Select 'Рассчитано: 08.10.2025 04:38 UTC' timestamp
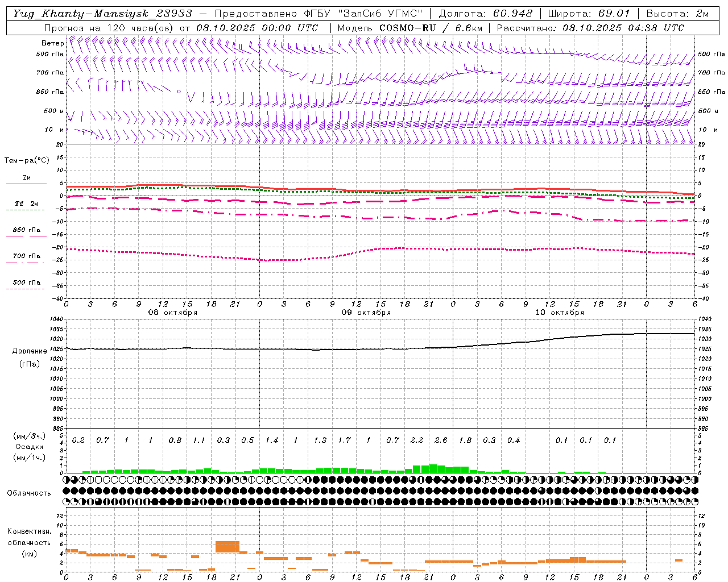The width and height of the screenshot is (728, 582). (590, 28)
